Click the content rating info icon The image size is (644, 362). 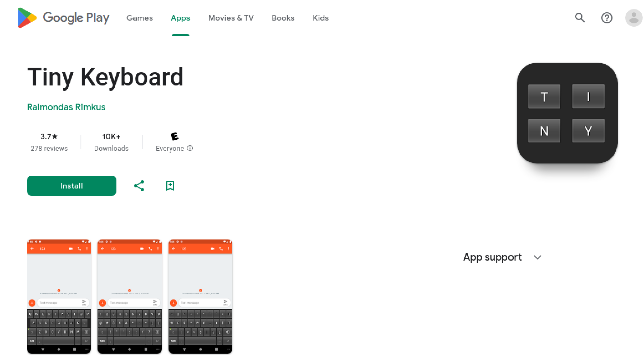[x=190, y=148]
